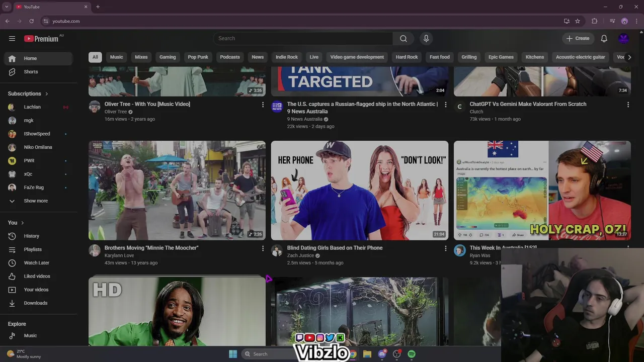Open the Chrome extensions puzzle icon

[x=595, y=21]
